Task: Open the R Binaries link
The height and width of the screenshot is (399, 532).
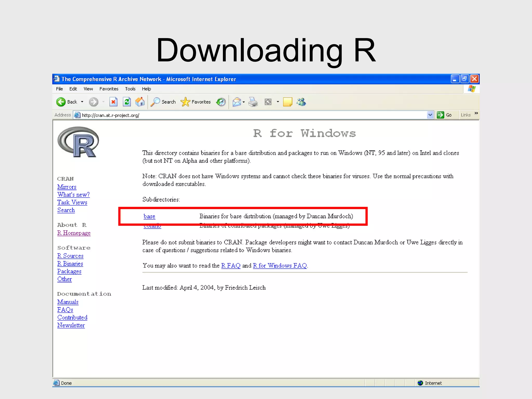Action: pyautogui.click(x=70, y=264)
